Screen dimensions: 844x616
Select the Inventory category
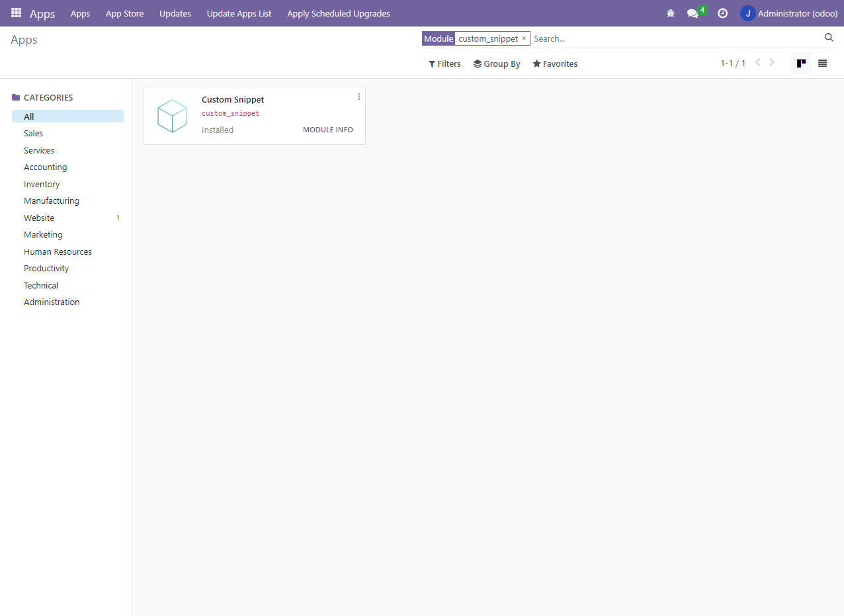click(x=67, y=184)
